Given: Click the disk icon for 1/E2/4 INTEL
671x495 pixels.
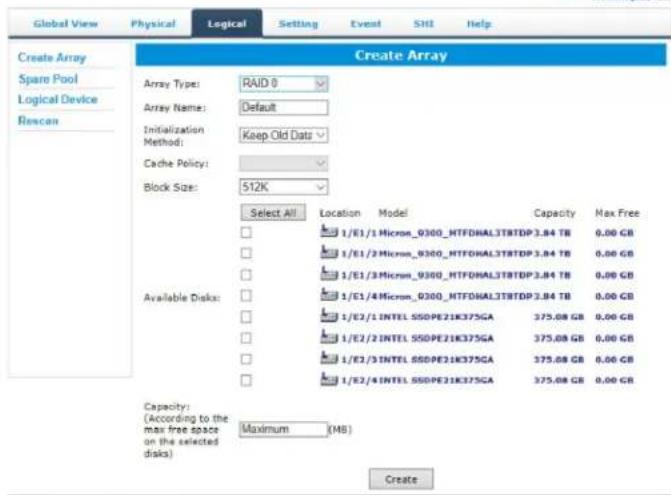Looking at the screenshot, I should point(329,379).
